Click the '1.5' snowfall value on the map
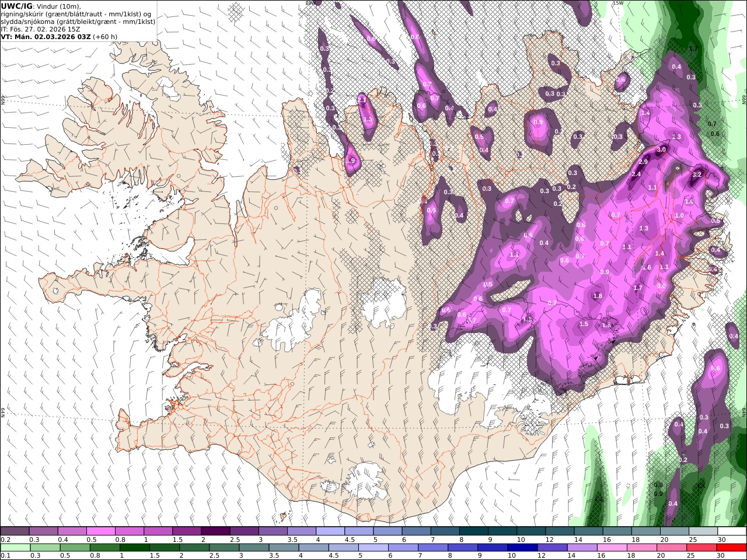Viewport: 747px width, 560px height. pyautogui.click(x=584, y=324)
